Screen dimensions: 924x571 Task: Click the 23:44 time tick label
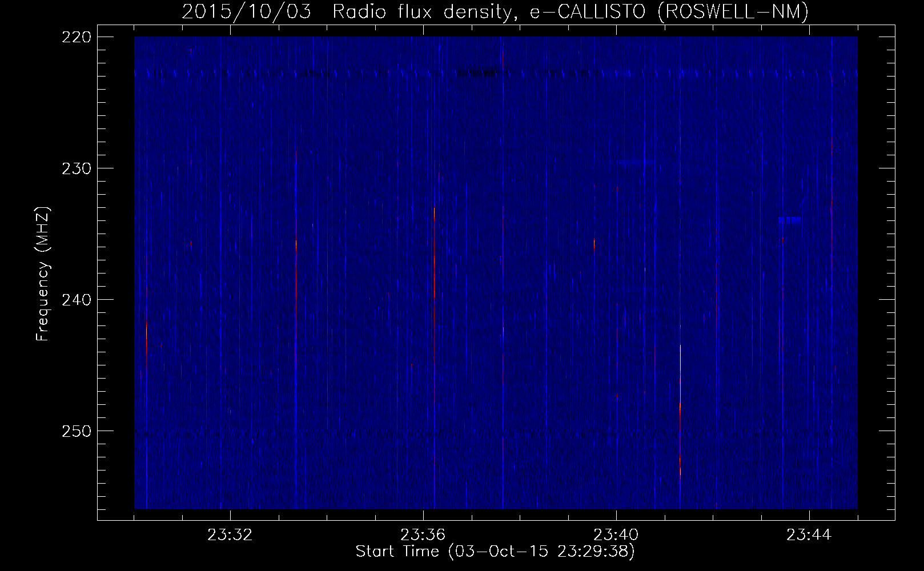809,536
